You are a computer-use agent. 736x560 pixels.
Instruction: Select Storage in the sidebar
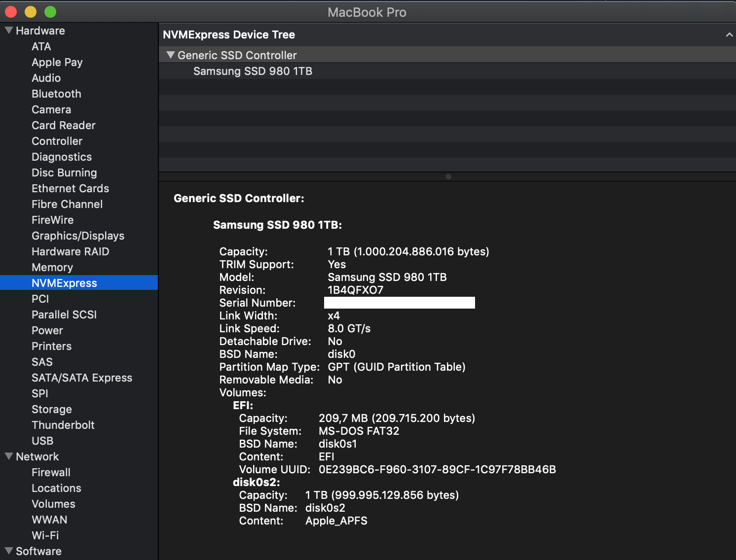tap(52, 409)
